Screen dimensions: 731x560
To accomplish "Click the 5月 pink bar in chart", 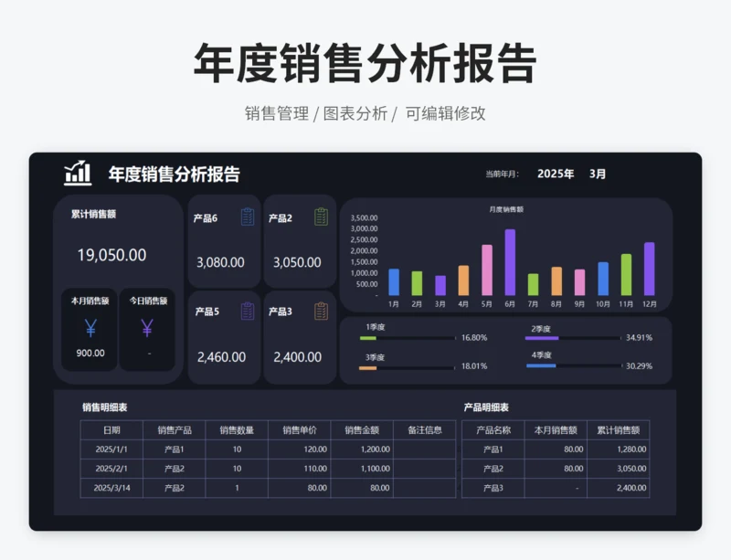I will point(487,270).
